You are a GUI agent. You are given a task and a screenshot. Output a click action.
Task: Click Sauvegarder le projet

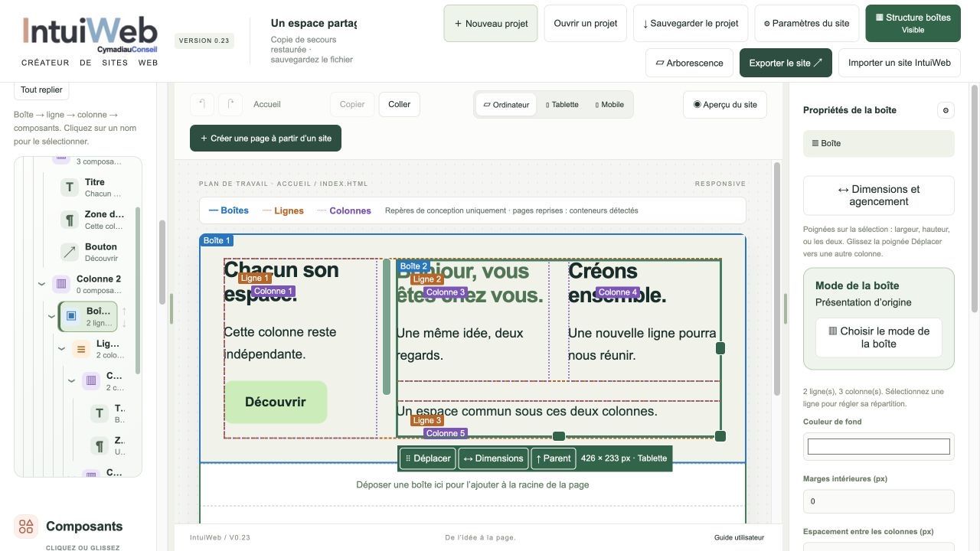(x=691, y=24)
